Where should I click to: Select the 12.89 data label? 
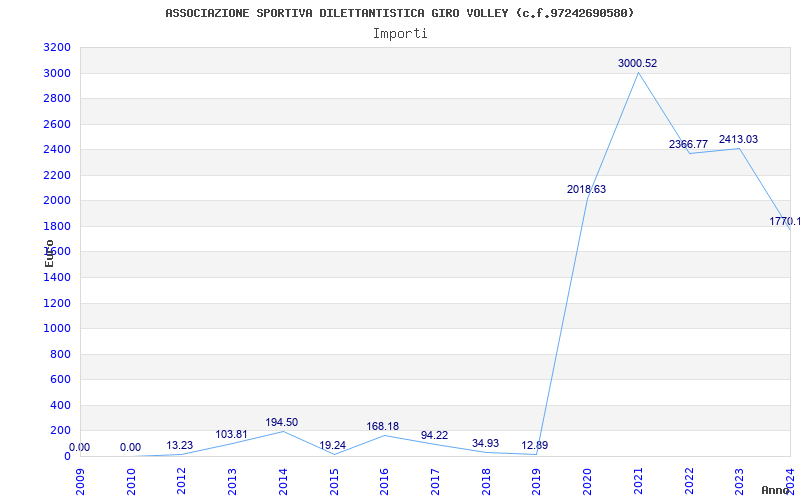(535, 445)
